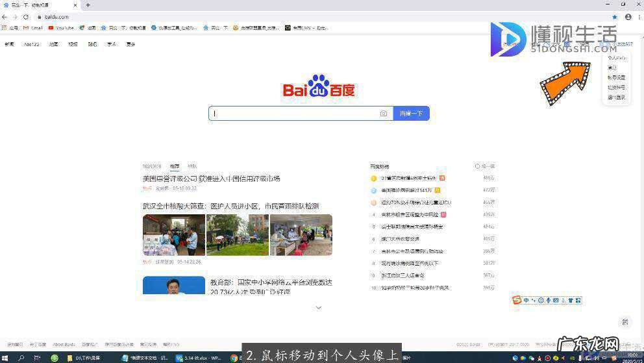Open the Sogou toolbar skin shirt icon
Image resolution: width=644 pixels, height=363 pixels.
pos(571,301)
